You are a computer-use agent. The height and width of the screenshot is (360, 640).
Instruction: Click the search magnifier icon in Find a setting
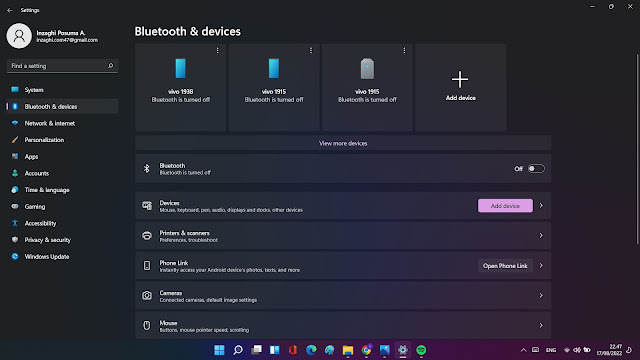point(110,66)
